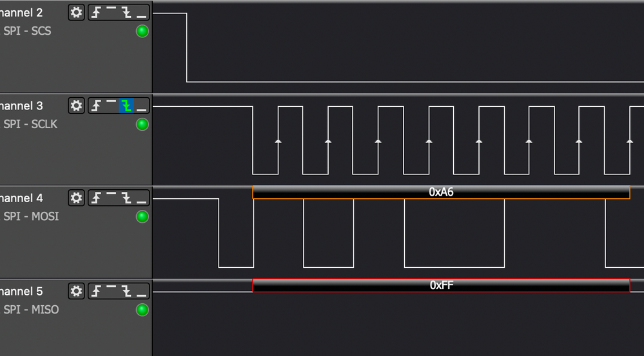The height and width of the screenshot is (356, 644).
Task: Click the SPI - SCS label
Action: (27, 31)
